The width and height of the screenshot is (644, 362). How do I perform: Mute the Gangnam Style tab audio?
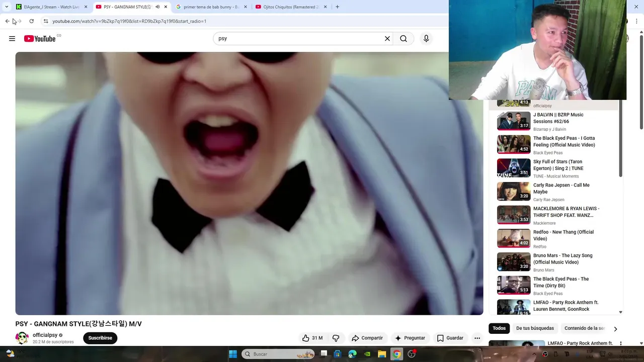click(157, 7)
